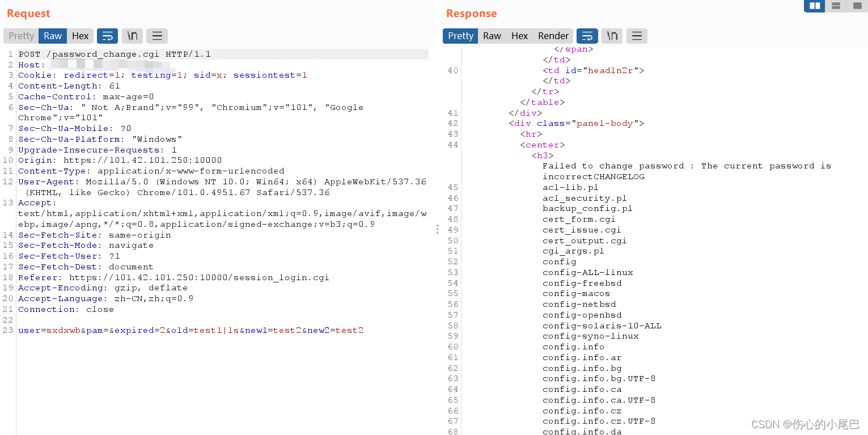Click config-freebsd in response listing
This screenshot has height=435, width=868.
582,283
